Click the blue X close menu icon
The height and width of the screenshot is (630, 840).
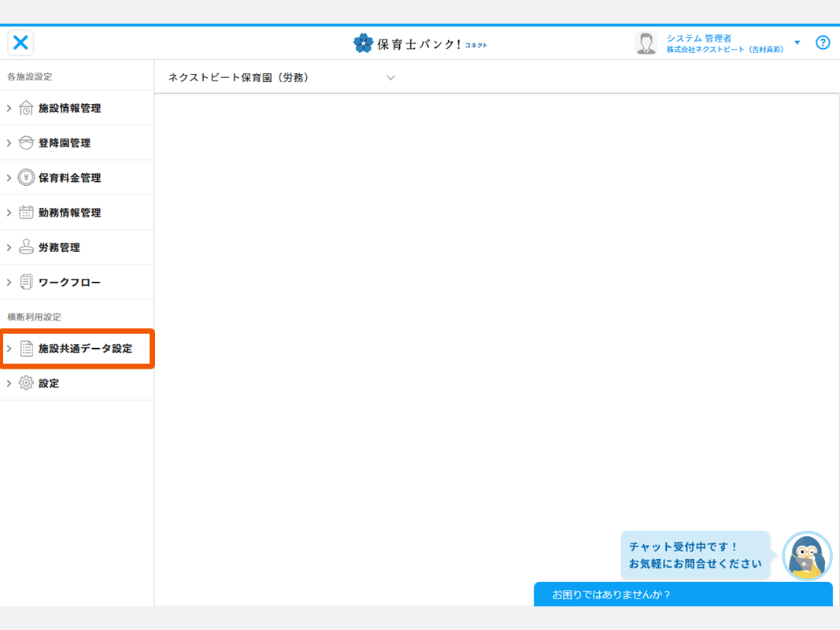20,43
